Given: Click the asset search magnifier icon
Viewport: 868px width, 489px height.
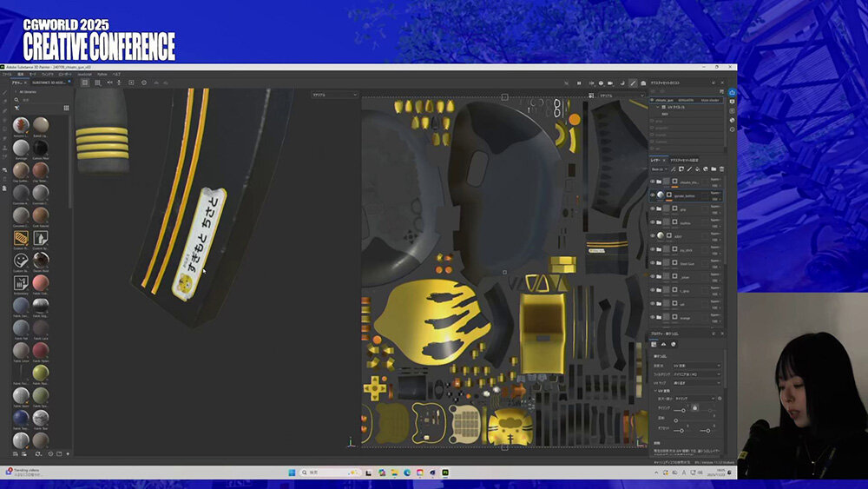Looking at the screenshot, I should [16, 100].
